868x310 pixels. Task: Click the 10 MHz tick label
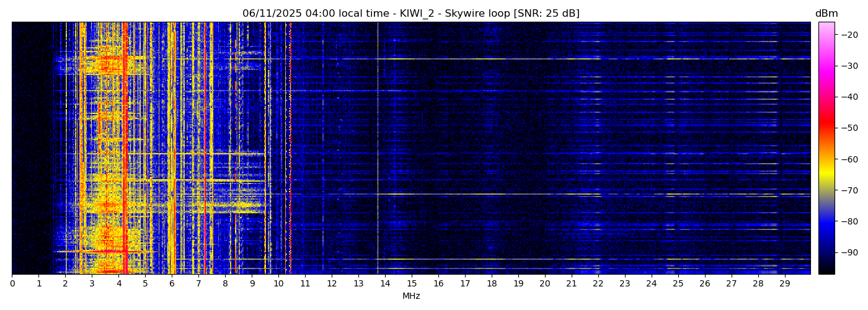(x=278, y=283)
